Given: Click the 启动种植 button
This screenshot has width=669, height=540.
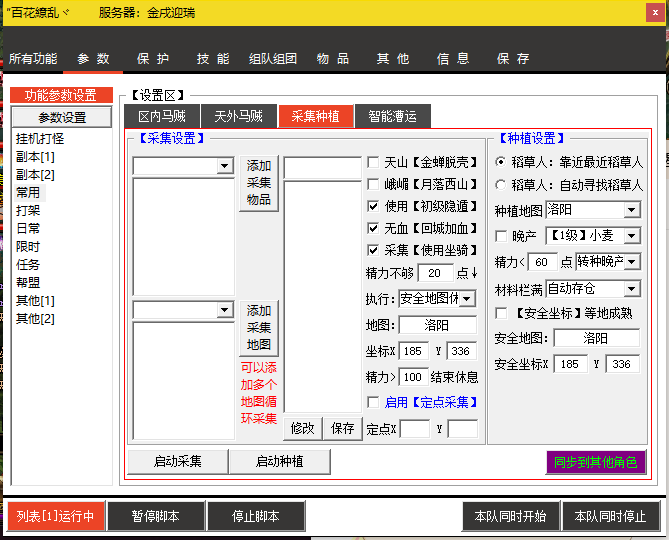Looking at the screenshot, I should click(x=279, y=462).
